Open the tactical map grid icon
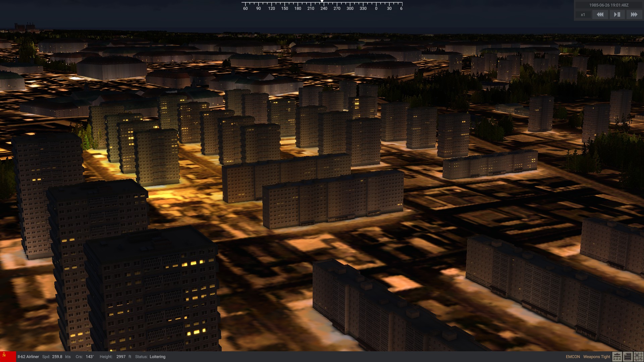The height and width of the screenshot is (362, 644). point(638,357)
